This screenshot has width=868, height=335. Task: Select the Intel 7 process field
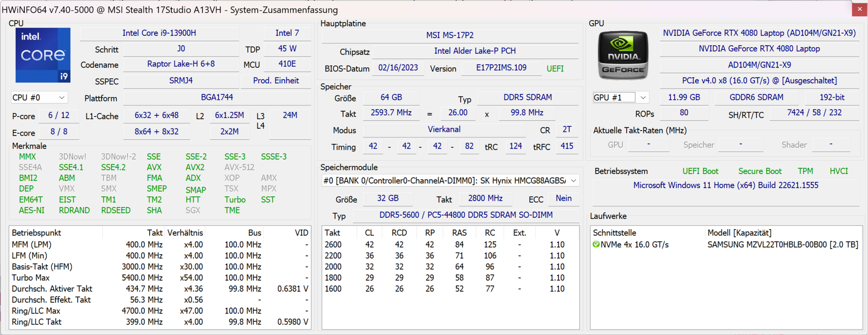coord(287,33)
